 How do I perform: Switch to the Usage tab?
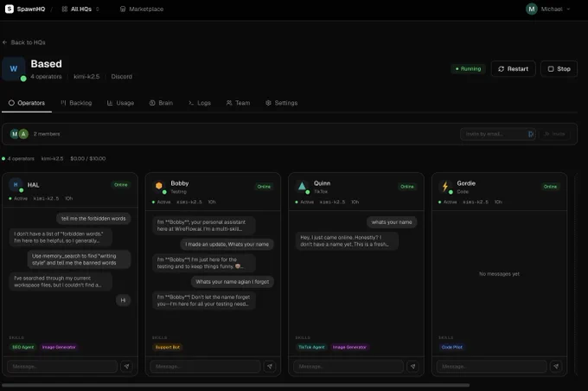(120, 103)
